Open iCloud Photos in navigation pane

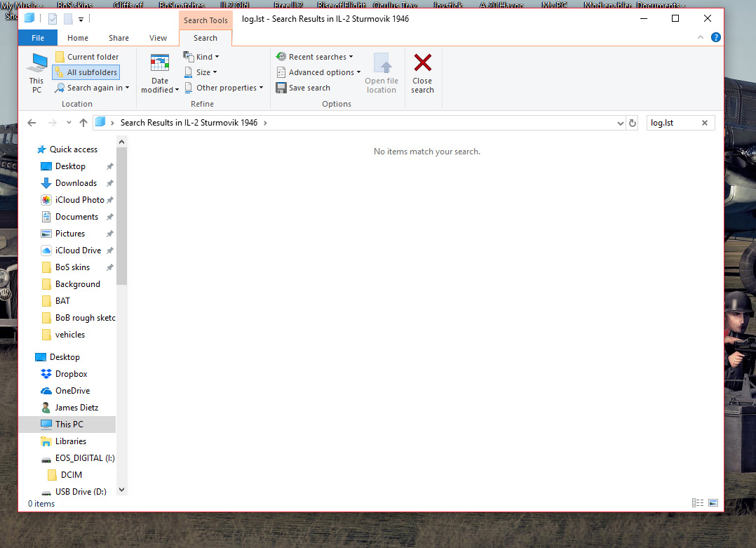[x=79, y=200]
